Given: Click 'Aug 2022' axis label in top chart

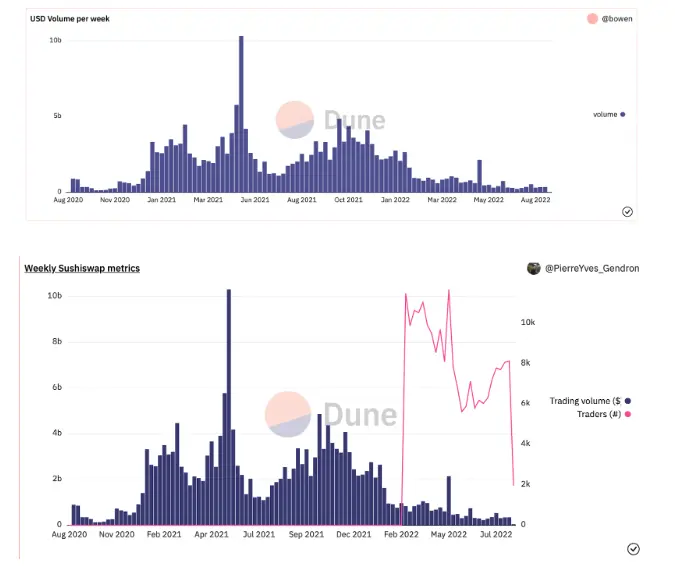Looking at the screenshot, I should (x=536, y=200).
